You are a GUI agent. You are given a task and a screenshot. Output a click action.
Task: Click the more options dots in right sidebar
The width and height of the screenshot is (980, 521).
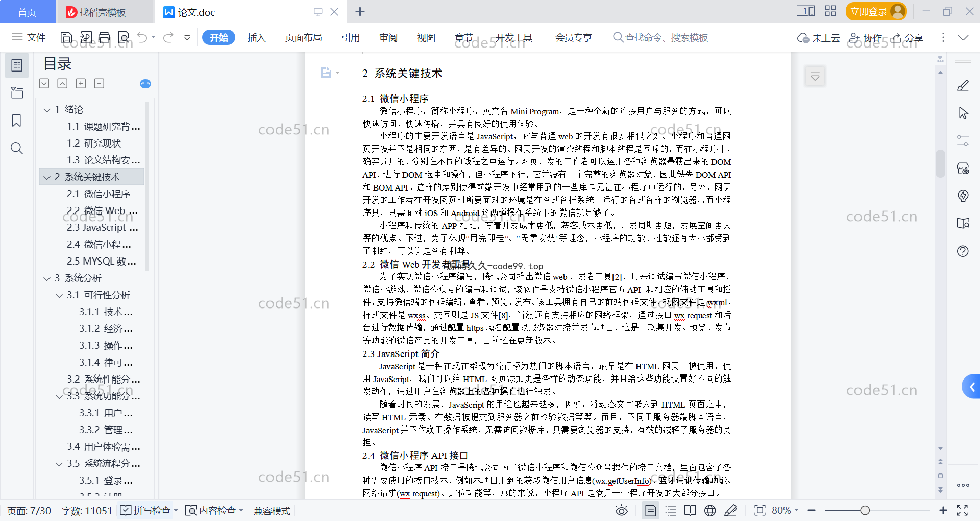(963, 485)
